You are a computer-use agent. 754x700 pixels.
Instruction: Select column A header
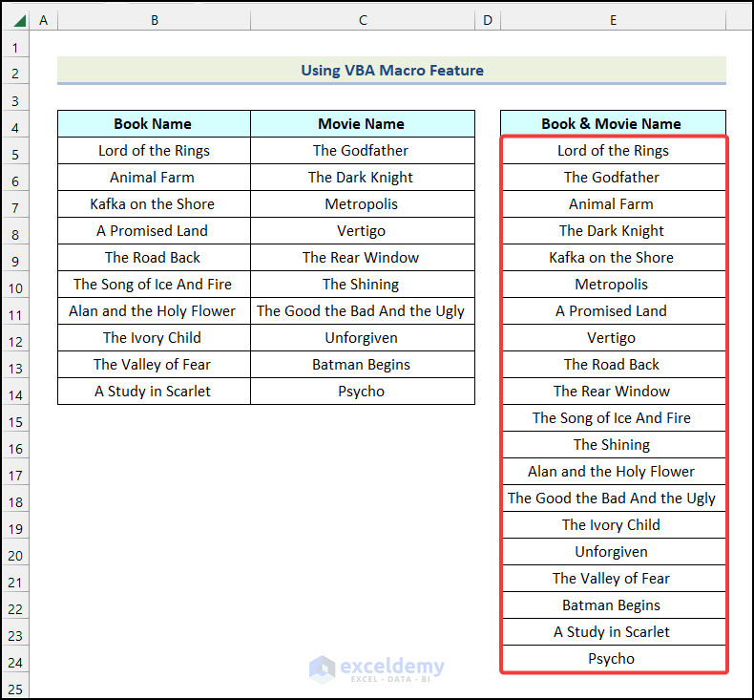(43, 20)
